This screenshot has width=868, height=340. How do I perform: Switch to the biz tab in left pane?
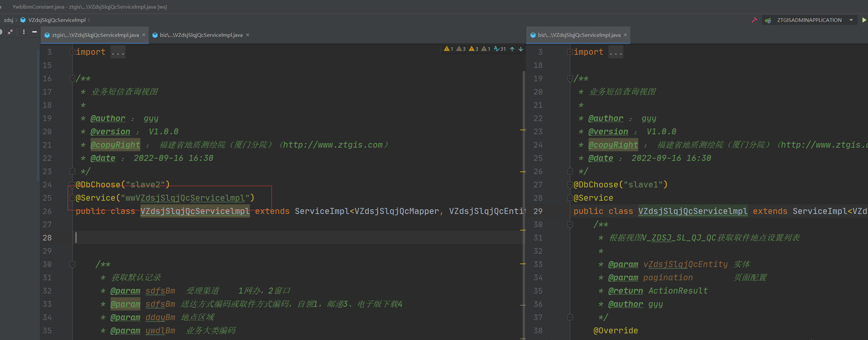tap(201, 35)
